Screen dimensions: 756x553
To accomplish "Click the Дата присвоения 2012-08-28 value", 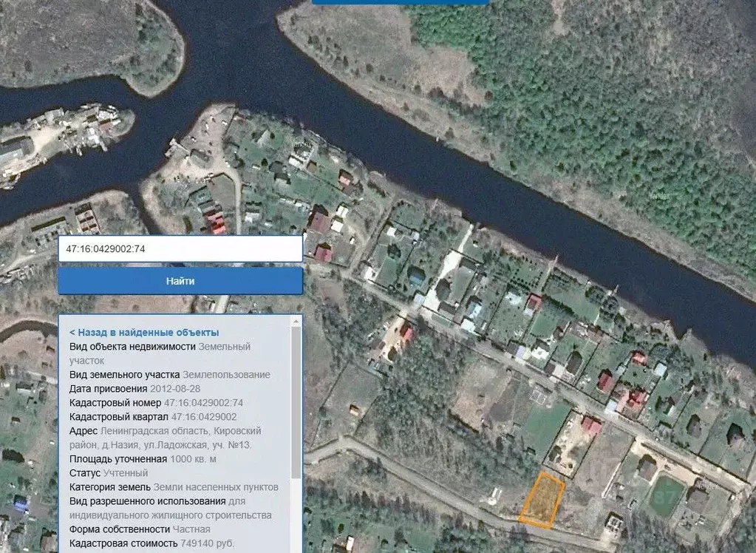I will click(175, 389).
